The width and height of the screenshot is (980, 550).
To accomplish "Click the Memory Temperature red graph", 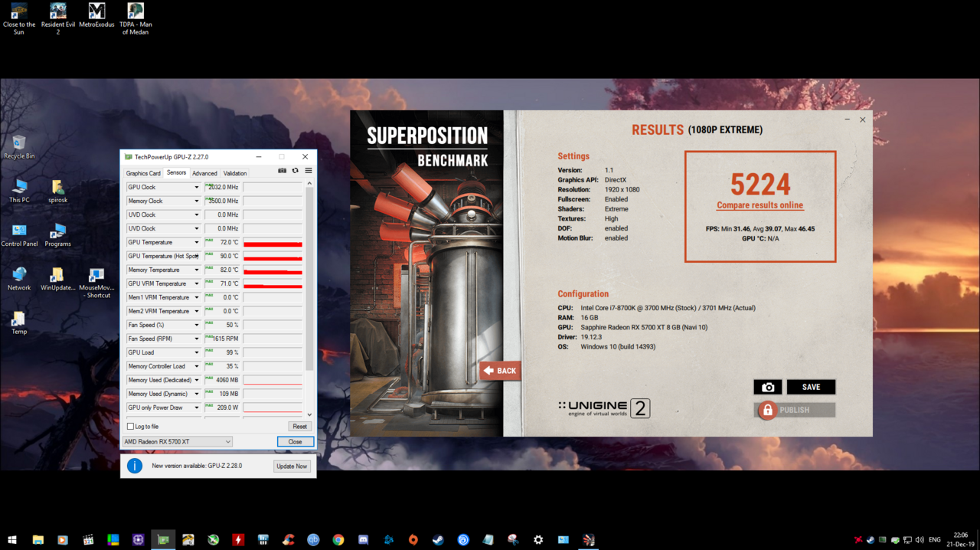I will [x=273, y=270].
